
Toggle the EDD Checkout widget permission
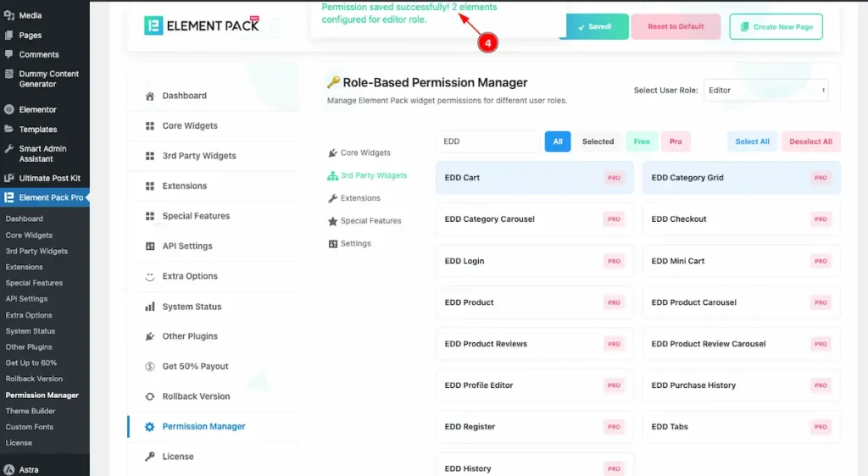(741, 219)
